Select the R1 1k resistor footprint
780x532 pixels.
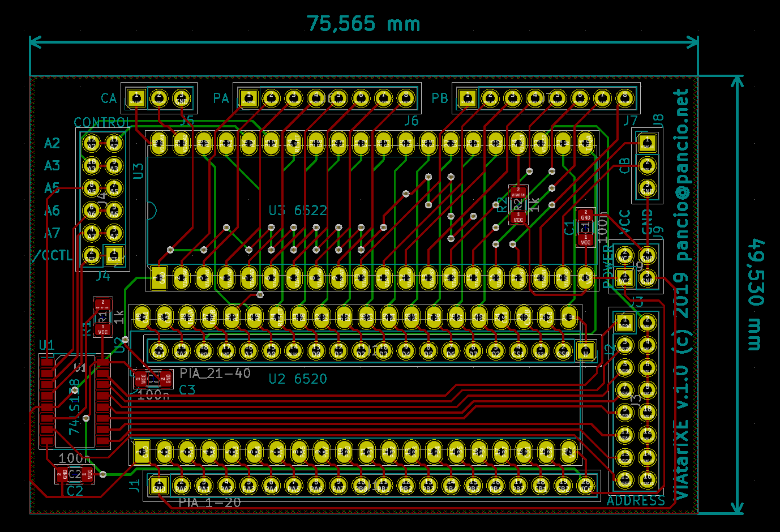(102, 317)
